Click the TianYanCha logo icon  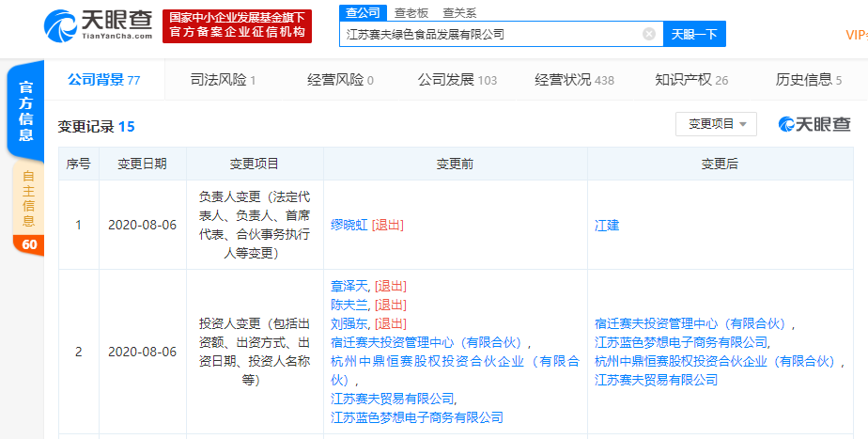click(x=60, y=25)
